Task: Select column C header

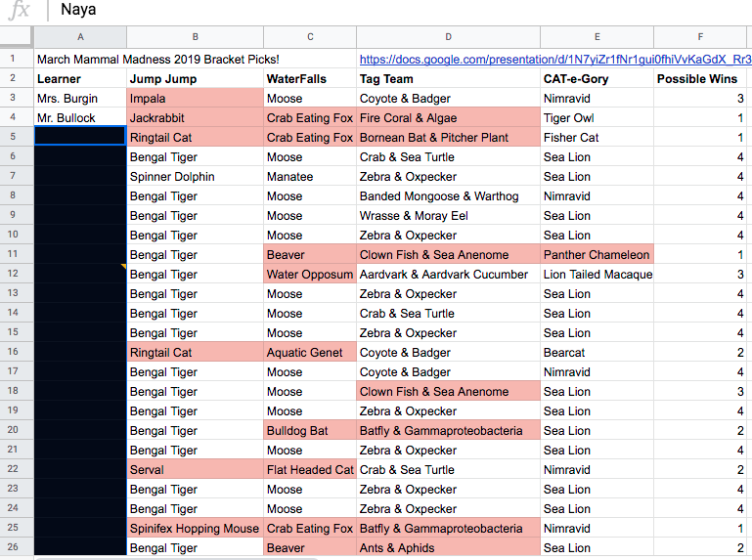Action: pos(310,37)
